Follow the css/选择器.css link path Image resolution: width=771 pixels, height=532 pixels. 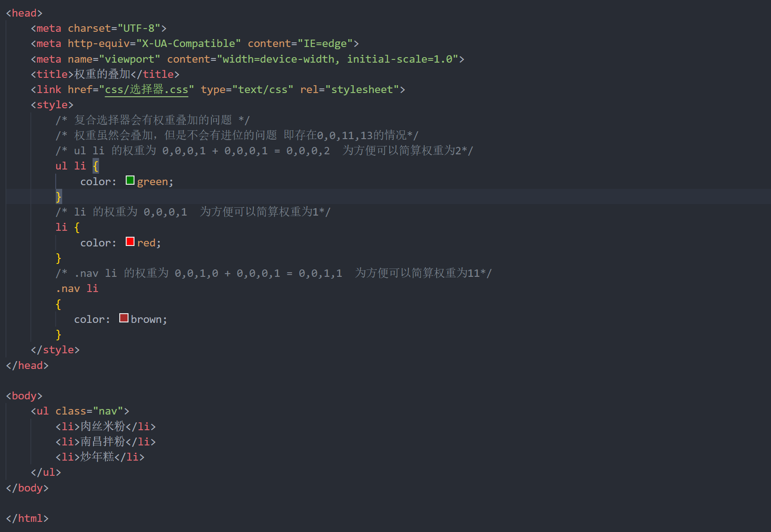click(x=146, y=90)
